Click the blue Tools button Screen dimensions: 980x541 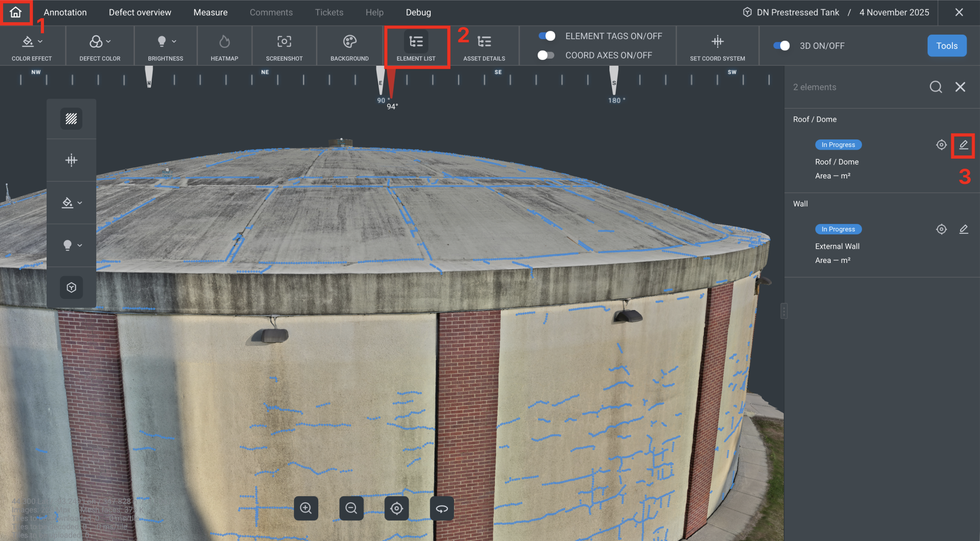tap(947, 46)
